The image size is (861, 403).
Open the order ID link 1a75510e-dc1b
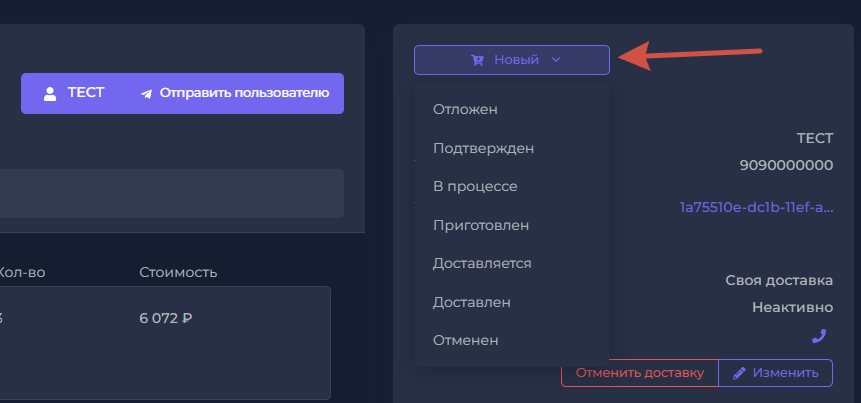(755, 207)
